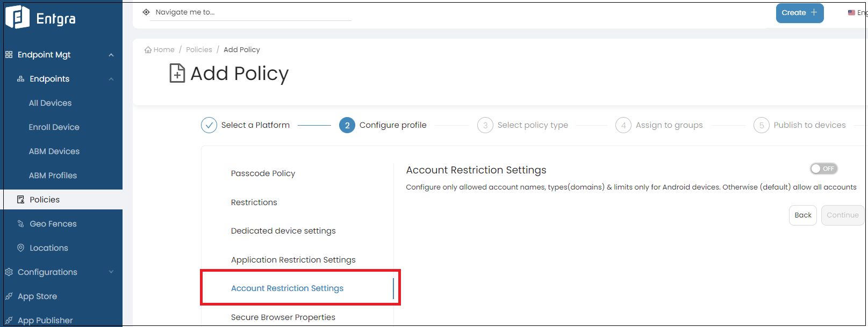Click Publish to devices step label
868x327 pixels.
point(809,125)
